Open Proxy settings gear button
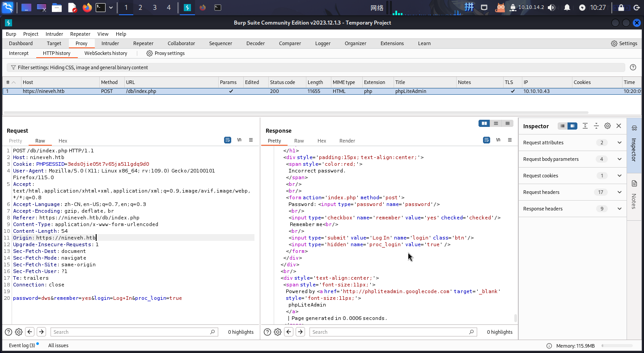 [165, 53]
